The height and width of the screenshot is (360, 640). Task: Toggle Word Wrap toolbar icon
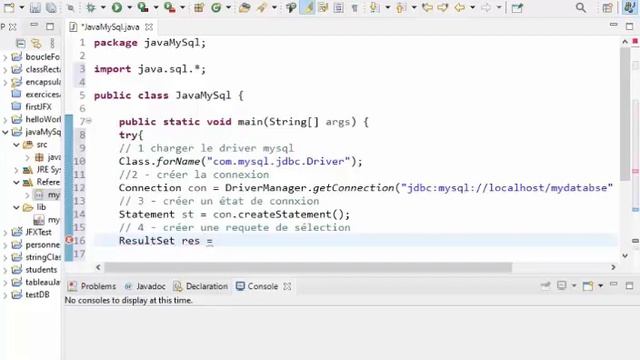(323, 7)
